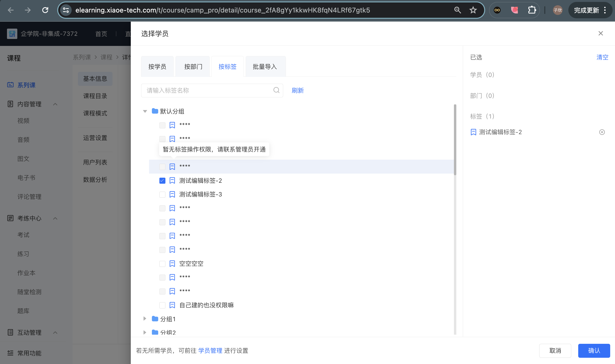The width and height of the screenshot is (615, 364).
Task: Click the 刷新 link
Action: (x=298, y=90)
